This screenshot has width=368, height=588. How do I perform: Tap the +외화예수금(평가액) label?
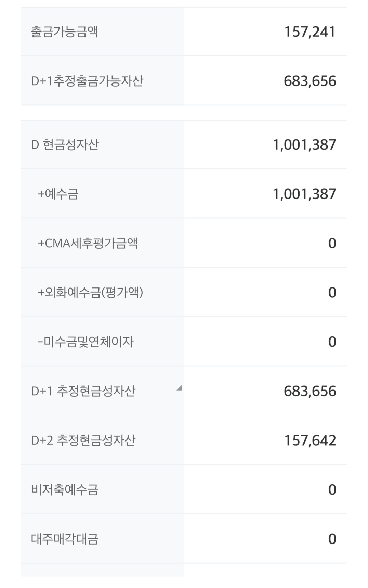(90, 293)
